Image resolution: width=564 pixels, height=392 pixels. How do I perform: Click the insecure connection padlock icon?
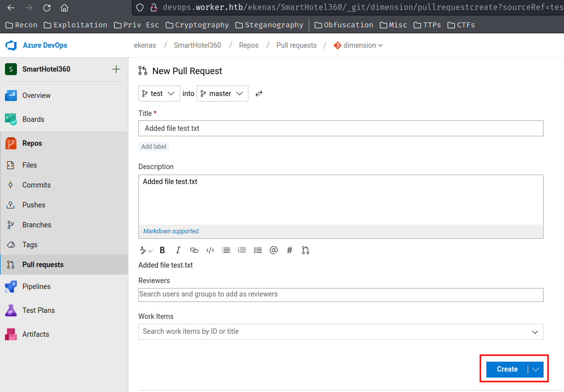(154, 7)
